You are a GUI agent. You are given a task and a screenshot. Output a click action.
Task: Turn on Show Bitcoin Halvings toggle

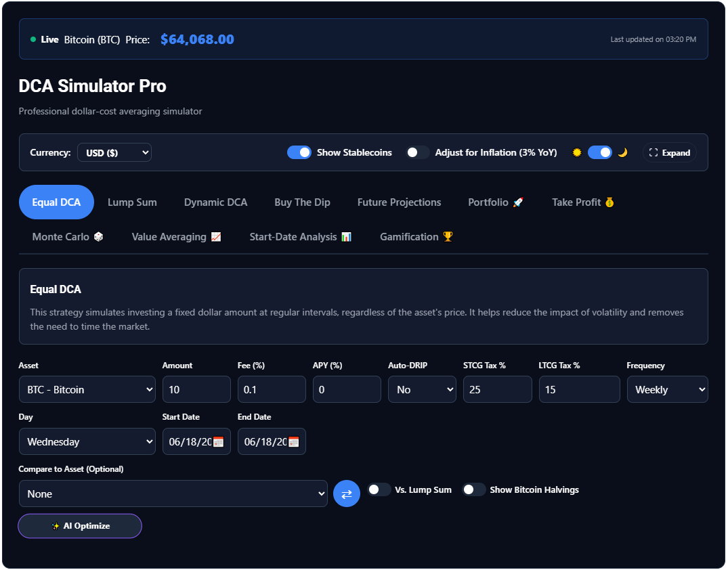474,489
